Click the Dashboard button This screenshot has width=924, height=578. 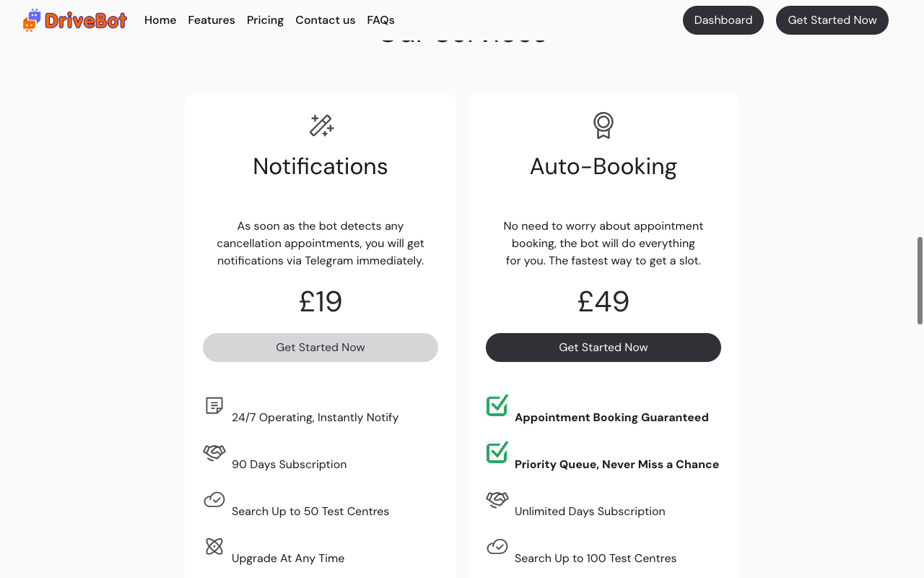[723, 20]
